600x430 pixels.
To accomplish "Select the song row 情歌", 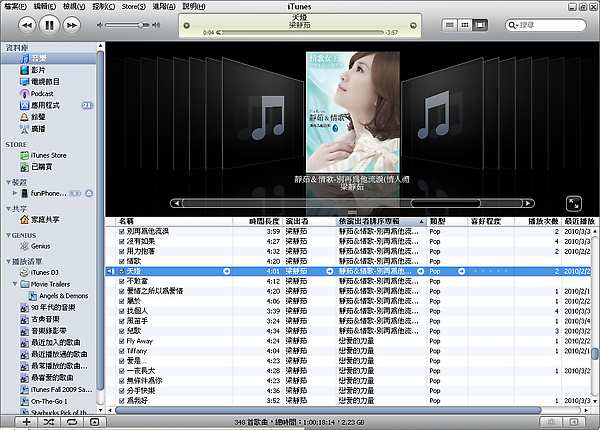I will tap(348, 261).
